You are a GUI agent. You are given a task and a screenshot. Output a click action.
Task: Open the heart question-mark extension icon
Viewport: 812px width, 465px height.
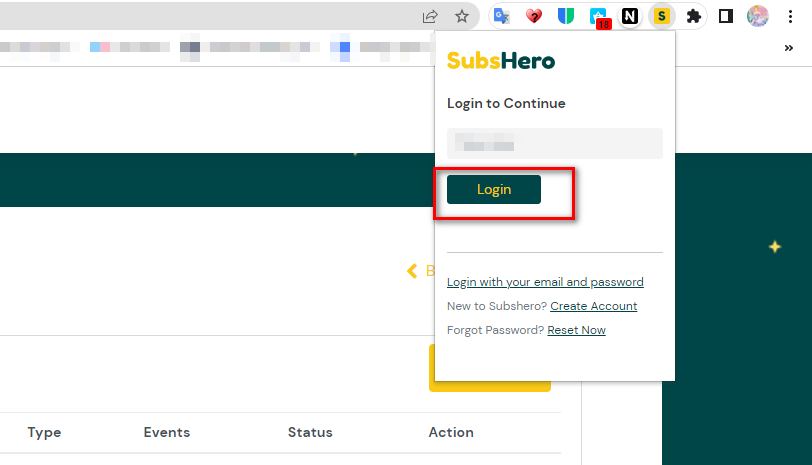tap(533, 17)
